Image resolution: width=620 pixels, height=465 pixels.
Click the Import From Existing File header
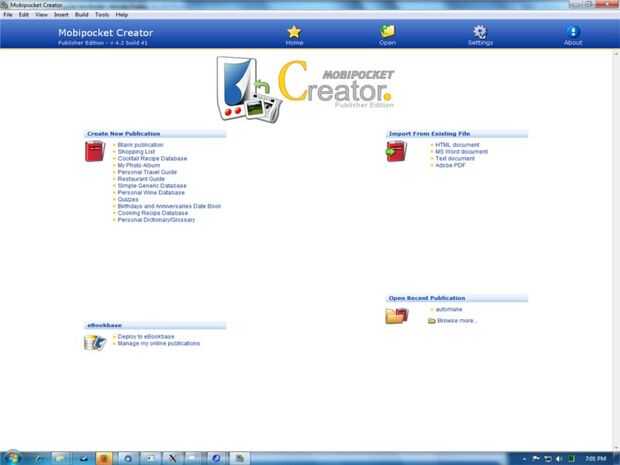pyautogui.click(x=457, y=134)
